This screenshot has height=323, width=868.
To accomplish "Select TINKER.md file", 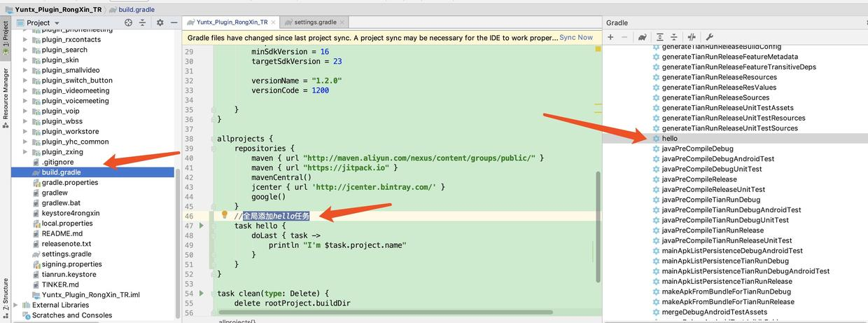I will pyautogui.click(x=60, y=284).
